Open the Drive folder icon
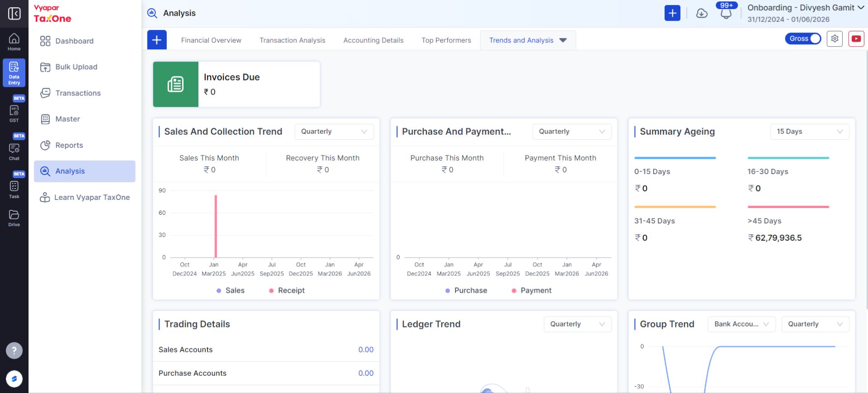The height and width of the screenshot is (393, 868). [x=14, y=218]
